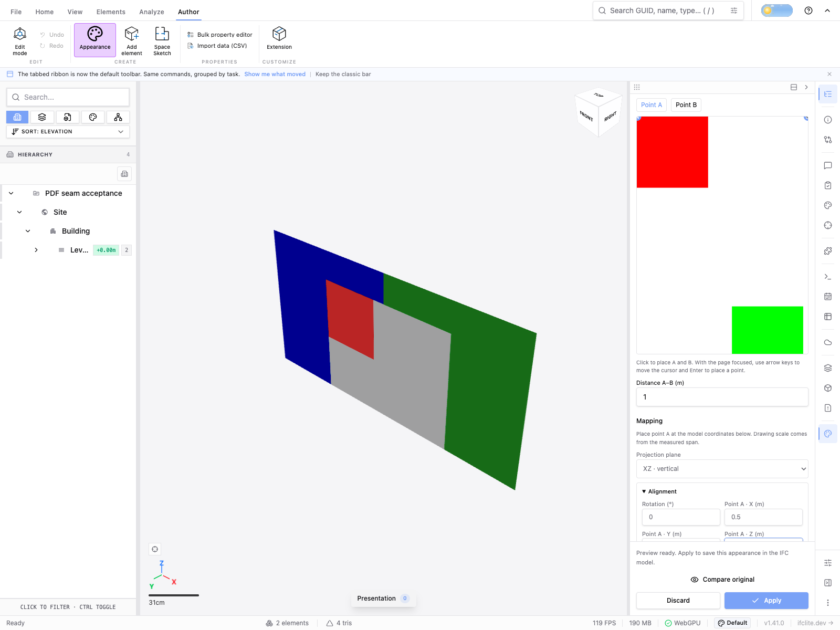Image resolution: width=840 pixels, height=630 pixels.
Task: Open the Bulk property editor
Action: point(220,35)
